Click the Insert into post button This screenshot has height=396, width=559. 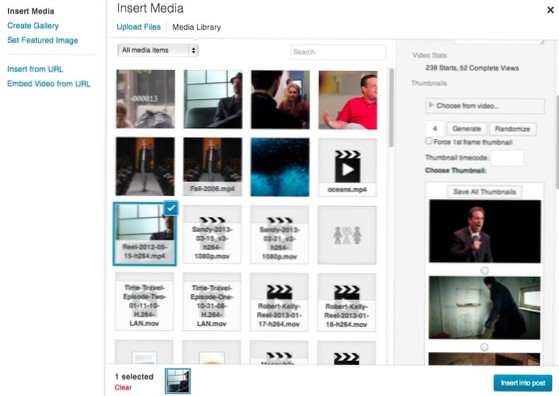[523, 383]
